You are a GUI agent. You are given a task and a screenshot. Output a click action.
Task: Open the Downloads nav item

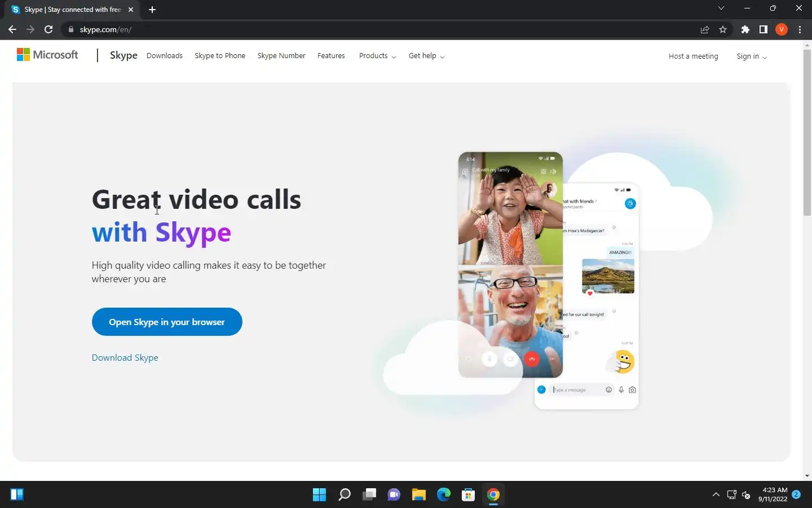click(x=165, y=56)
